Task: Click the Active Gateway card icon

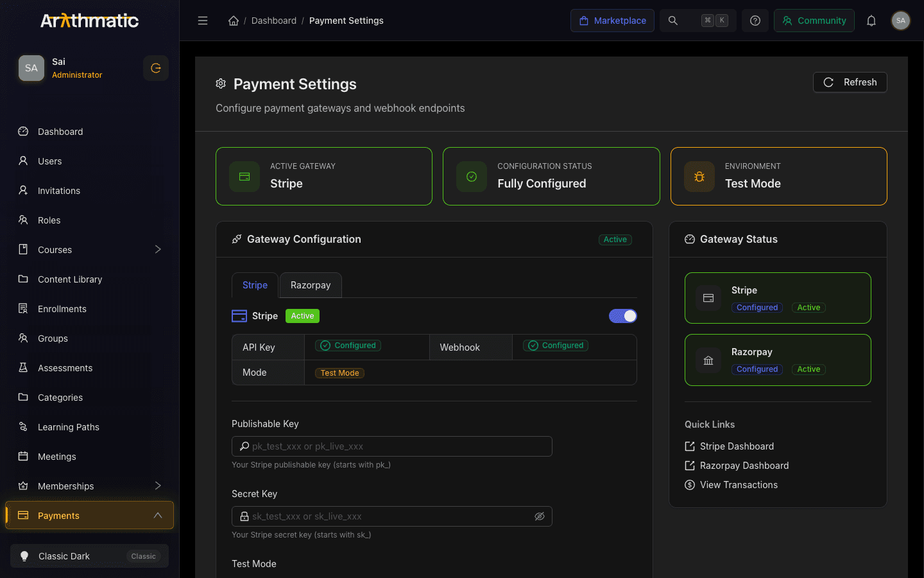Action: (244, 177)
